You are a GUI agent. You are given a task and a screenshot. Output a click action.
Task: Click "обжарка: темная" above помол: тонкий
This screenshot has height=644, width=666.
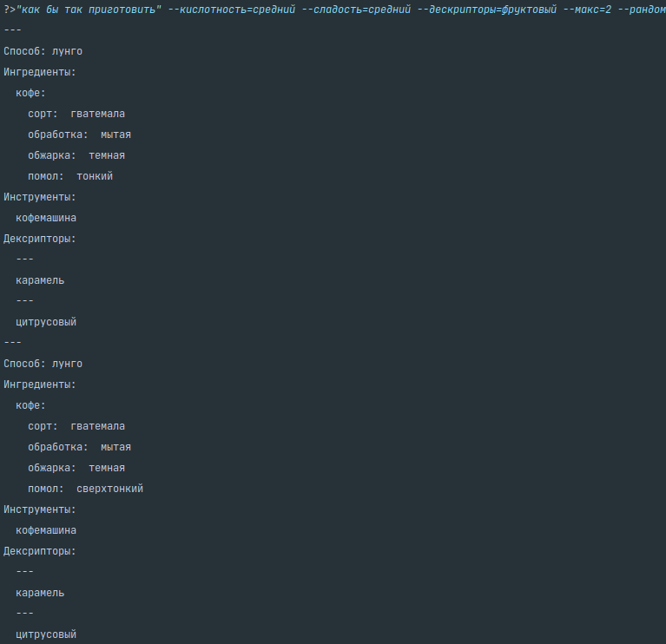pyautogui.click(x=76, y=155)
